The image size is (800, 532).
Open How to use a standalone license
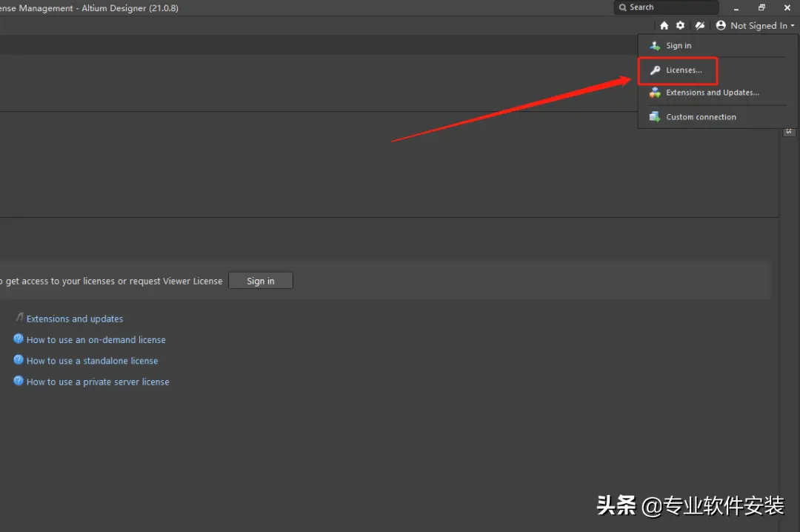93,360
